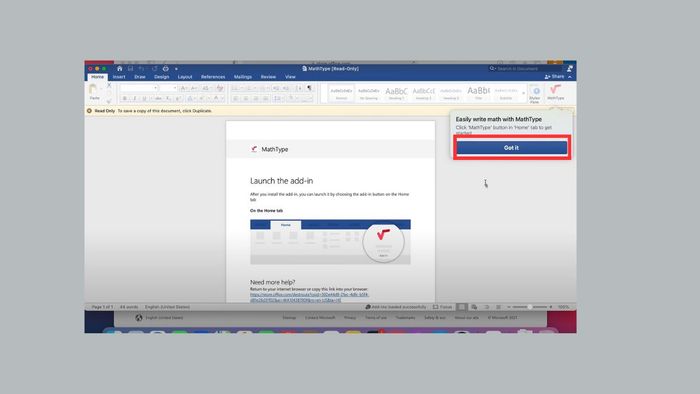Decrease font size with smaller A icon
The image size is (700, 394).
click(x=194, y=88)
